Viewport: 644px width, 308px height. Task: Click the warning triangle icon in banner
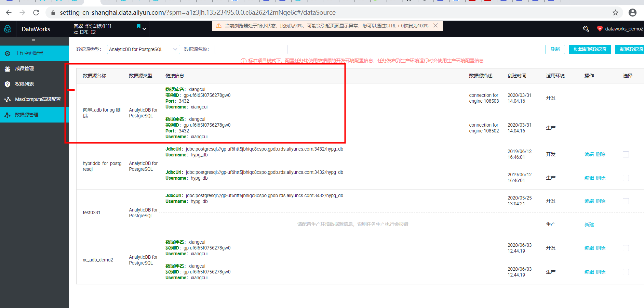click(x=219, y=26)
